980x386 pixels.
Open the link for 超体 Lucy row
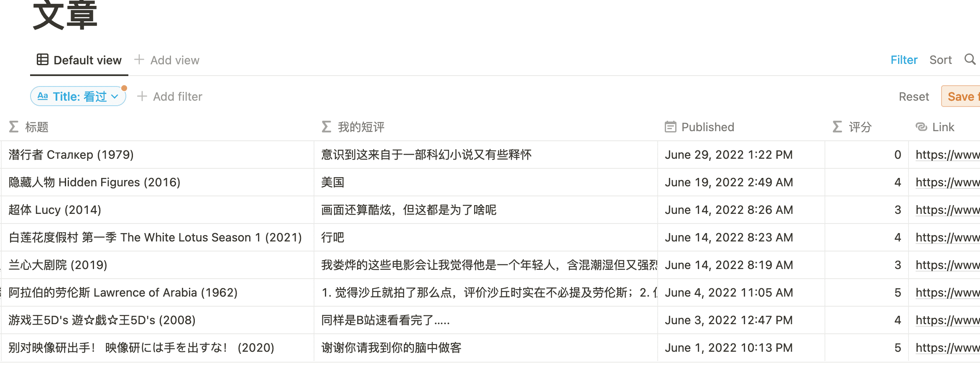[947, 210]
